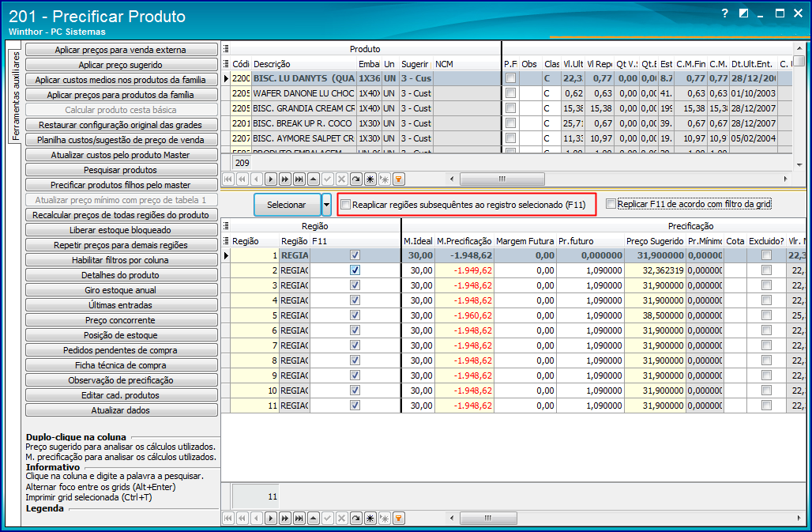
Task: Click the edit triangle in Região grid navigator
Action: 314,518
